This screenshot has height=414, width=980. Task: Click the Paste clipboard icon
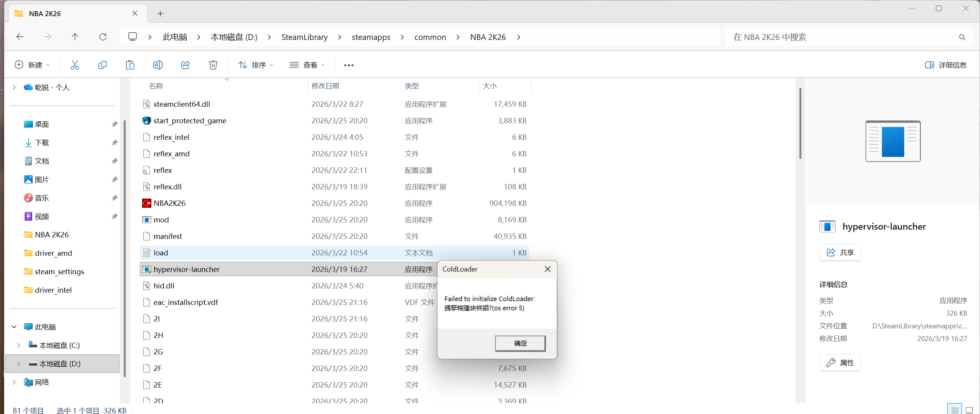click(x=130, y=65)
